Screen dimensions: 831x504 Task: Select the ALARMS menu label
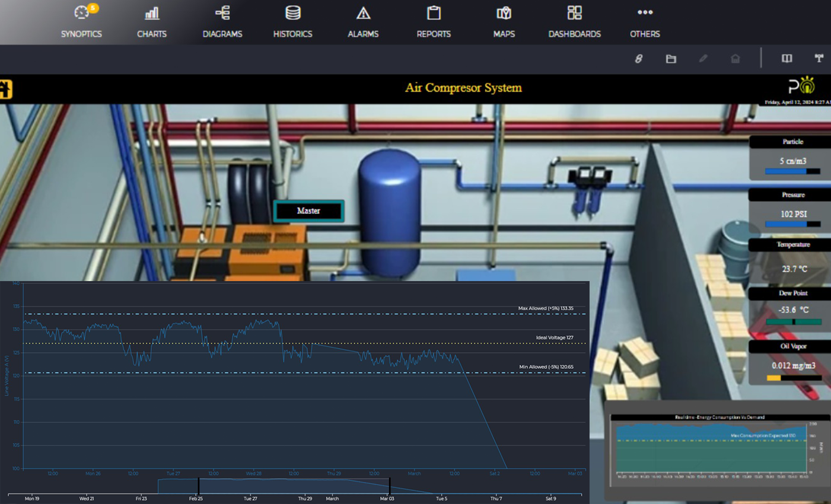[x=363, y=34]
